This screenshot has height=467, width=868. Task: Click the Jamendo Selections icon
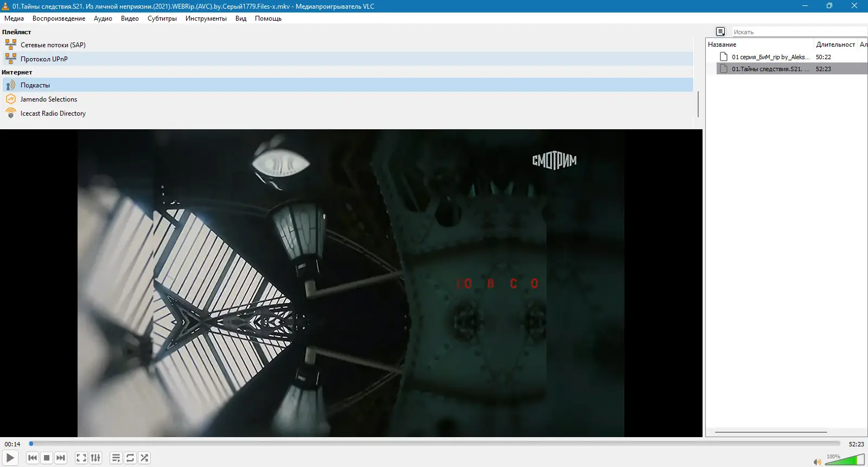coord(11,99)
